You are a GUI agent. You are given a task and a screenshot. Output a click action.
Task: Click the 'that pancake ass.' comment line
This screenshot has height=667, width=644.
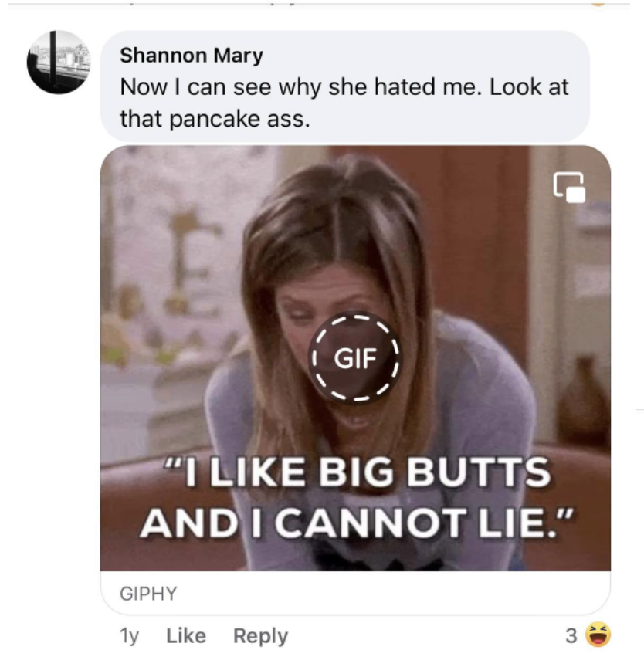pos(215,119)
